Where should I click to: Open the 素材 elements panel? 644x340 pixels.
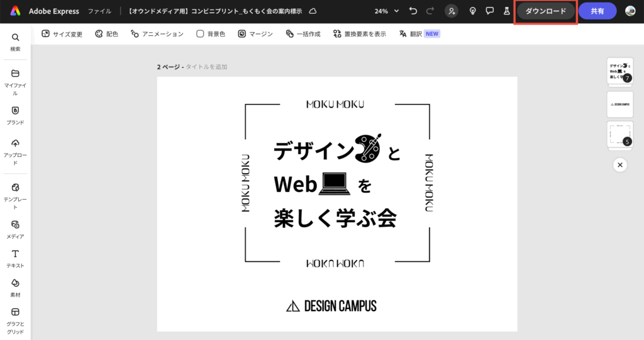pos(15,287)
